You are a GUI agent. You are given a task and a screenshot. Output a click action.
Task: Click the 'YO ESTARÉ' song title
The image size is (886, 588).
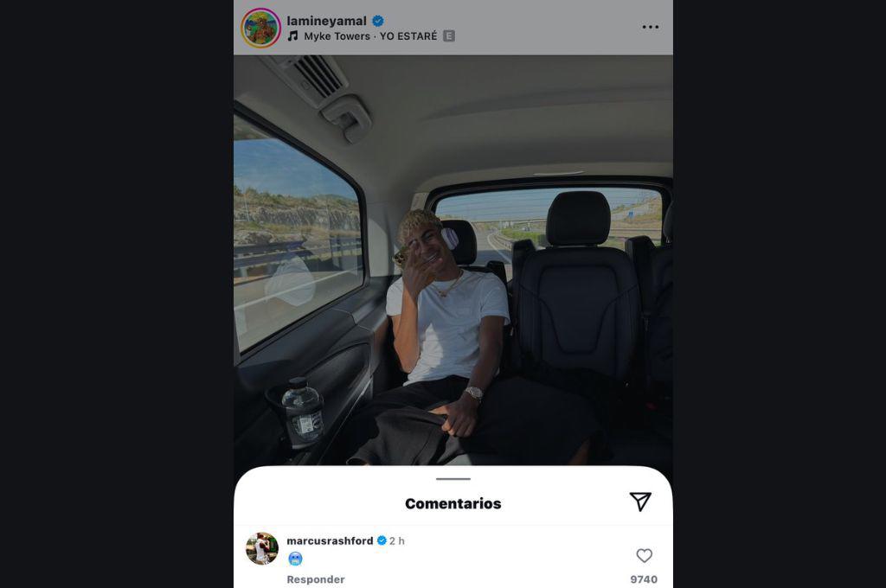[x=408, y=36]
